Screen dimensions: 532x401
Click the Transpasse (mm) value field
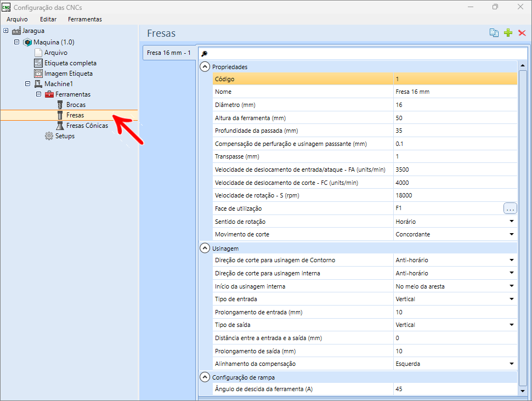click(455, 156)
